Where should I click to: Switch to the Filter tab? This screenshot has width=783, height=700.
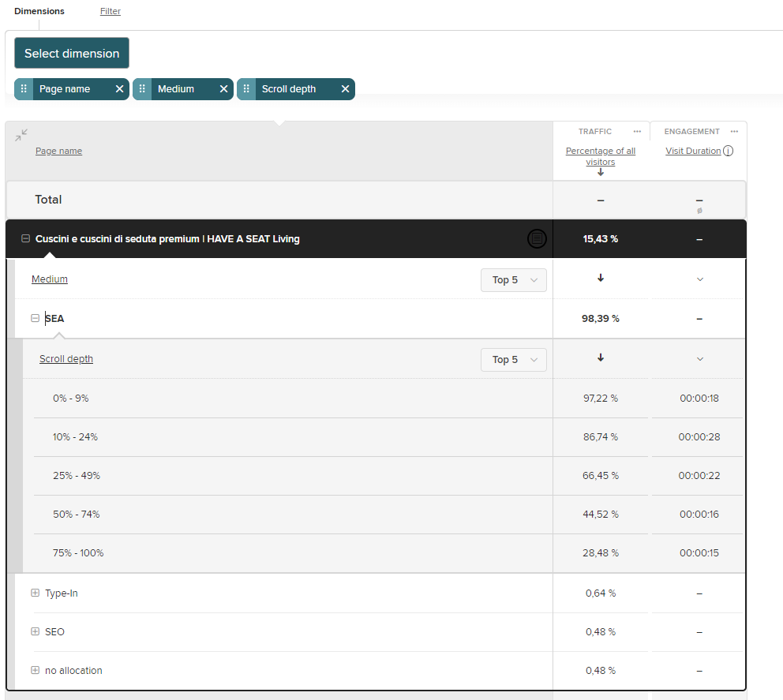[x=111, y=11]
